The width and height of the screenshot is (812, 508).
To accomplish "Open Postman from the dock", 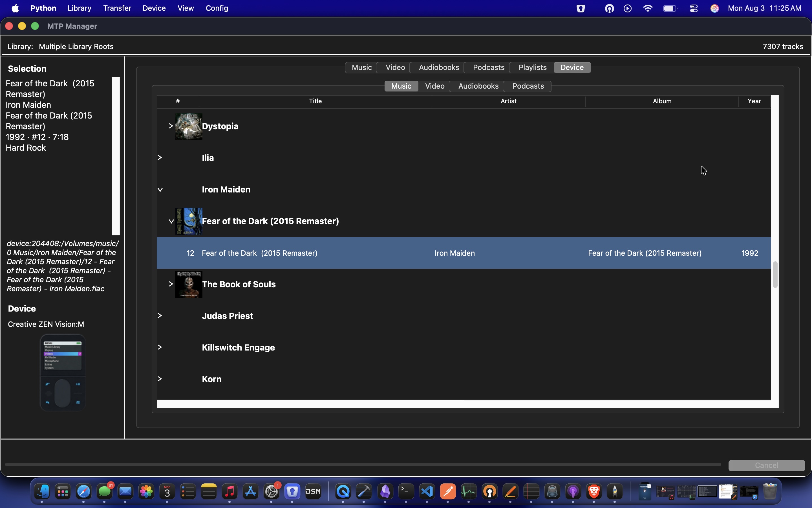I will (x=448, y=492).
